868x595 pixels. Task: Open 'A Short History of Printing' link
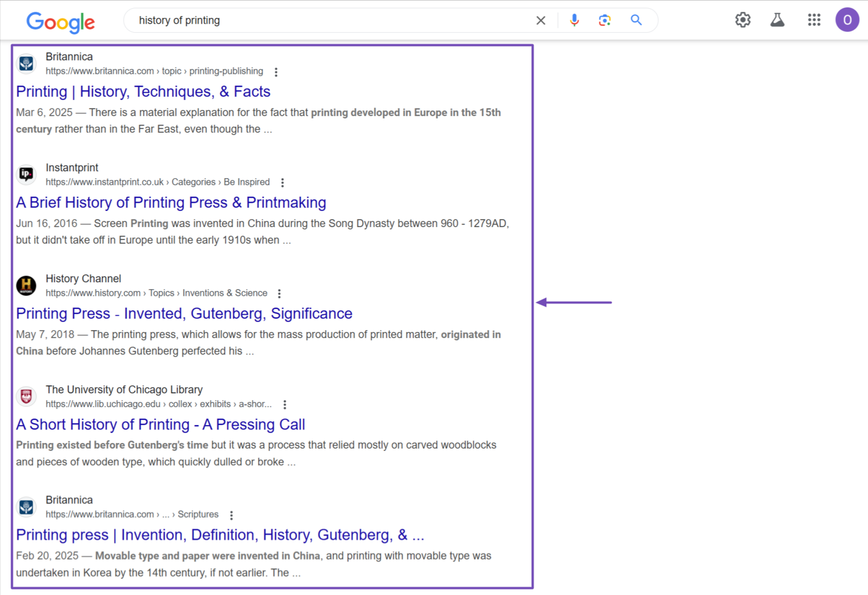click(161, 425)
